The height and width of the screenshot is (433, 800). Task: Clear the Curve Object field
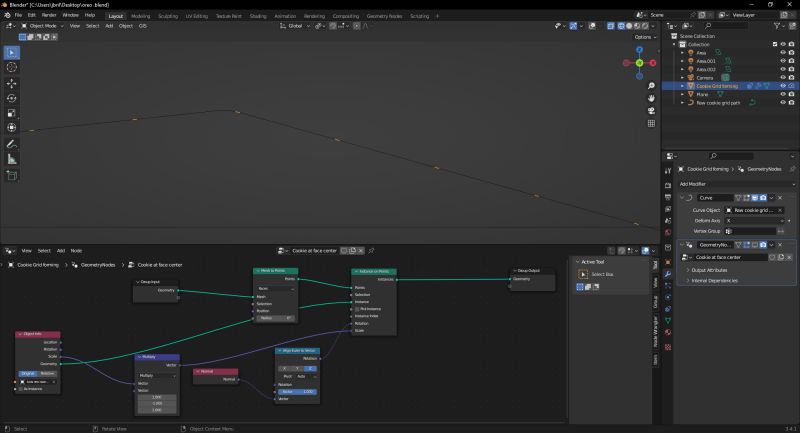[780, 210]
